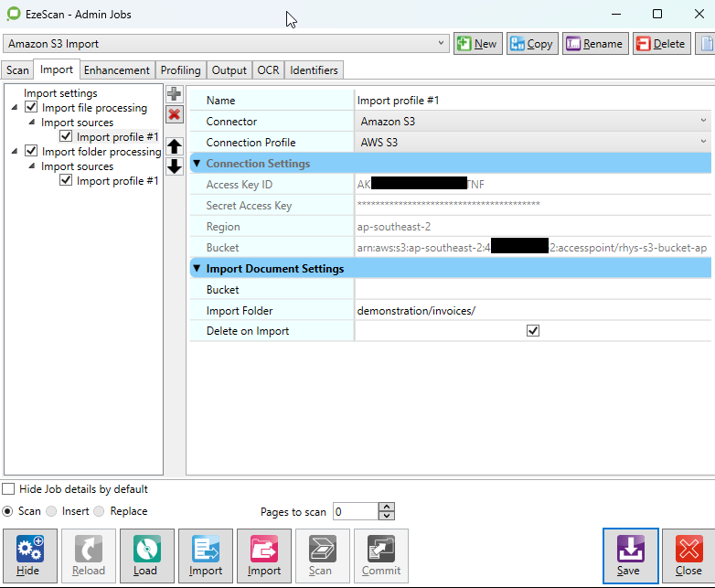This screenshot has width=715, height=588.
Task: Open the Connector dropdown showing Amazon S3
Action: [531, 122]
